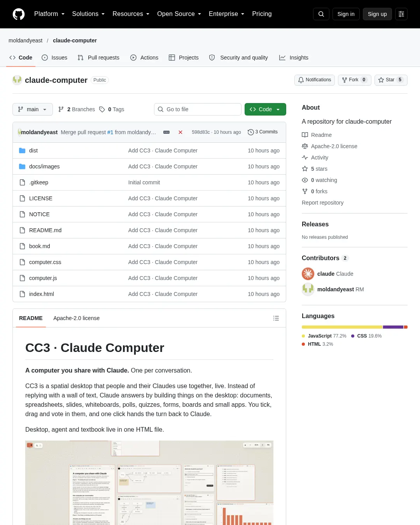Image resolution: width=420 pixels, height=525 pixels.
Task: Click the commits history clock icon
Action: pyautogui.click(x=251, y=132)
